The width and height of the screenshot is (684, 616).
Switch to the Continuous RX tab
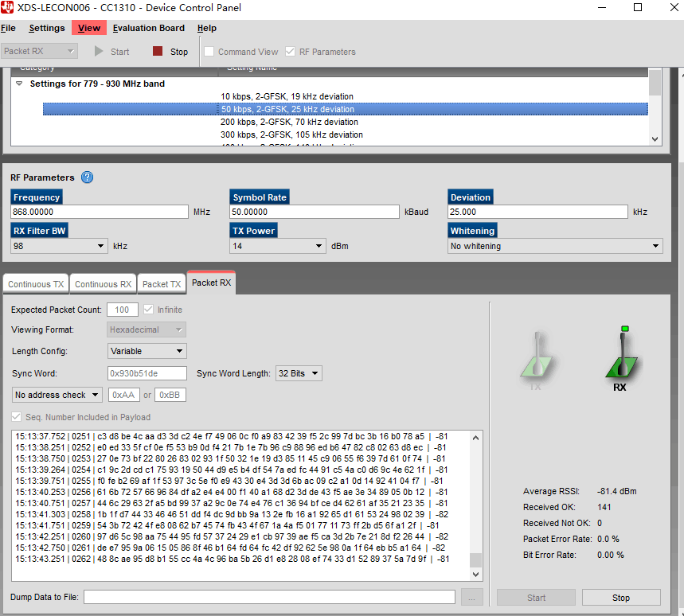[x=103, y=284]
